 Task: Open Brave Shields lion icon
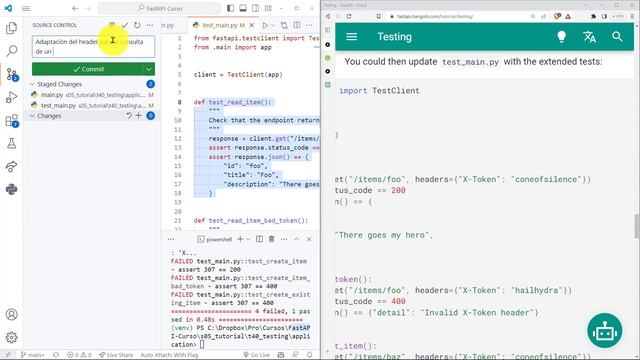tap(557, 16)
